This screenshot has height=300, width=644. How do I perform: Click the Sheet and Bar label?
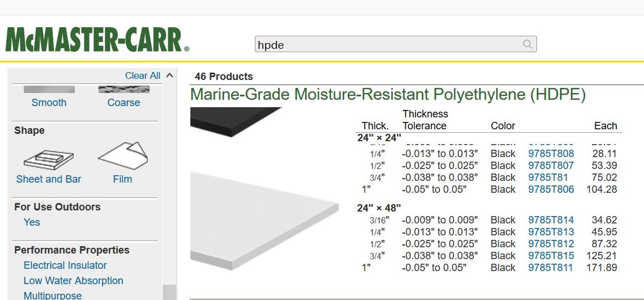[49, 179]
